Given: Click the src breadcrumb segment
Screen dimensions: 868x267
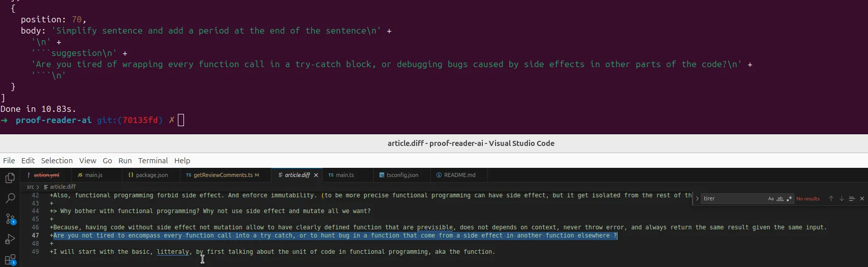Looking at the screenshot, I should (x=30, y=187).
